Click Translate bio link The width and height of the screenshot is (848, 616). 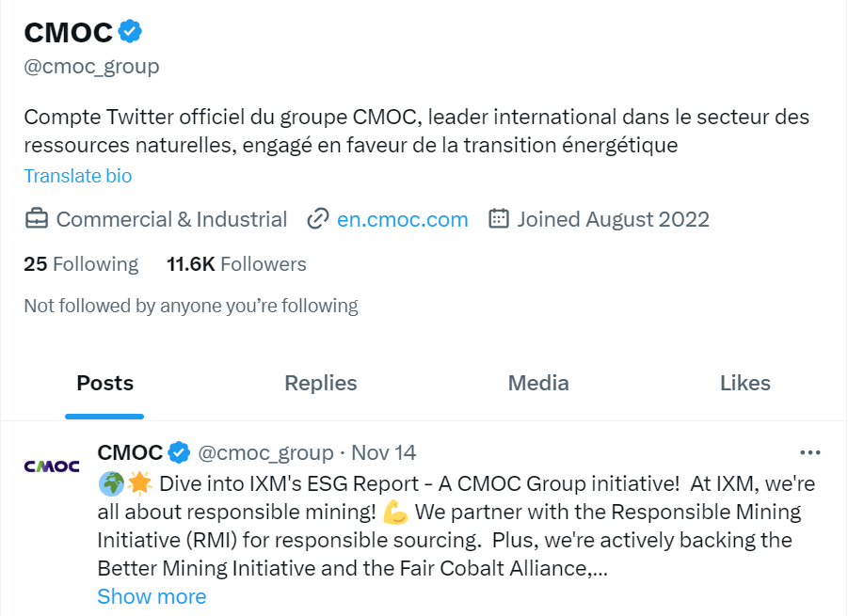78,176
